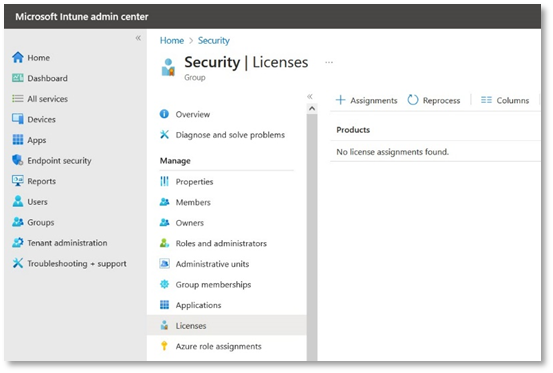The image size is (553, 373).
Task: Open the ellipsis more options next to Licenses
Action: point(329,62)
